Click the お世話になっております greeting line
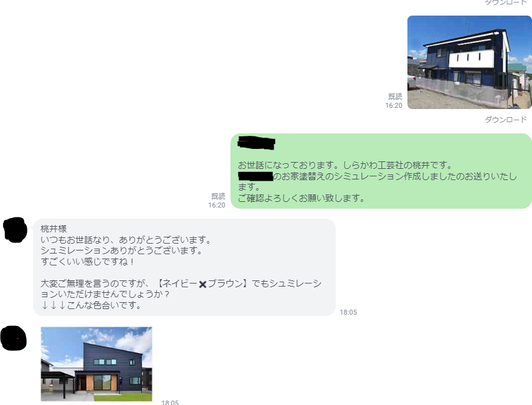This screenshot has height=405, width=532. (345, 165)
